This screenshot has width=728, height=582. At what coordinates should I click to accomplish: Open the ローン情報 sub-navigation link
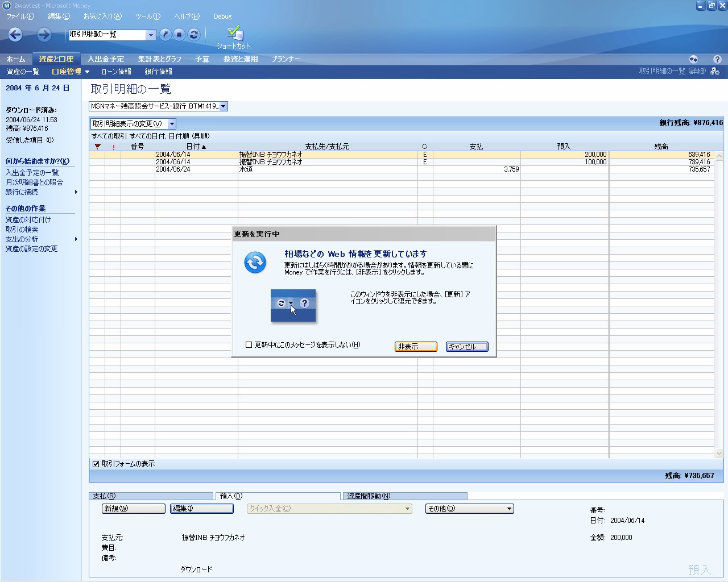pos(116,72)
